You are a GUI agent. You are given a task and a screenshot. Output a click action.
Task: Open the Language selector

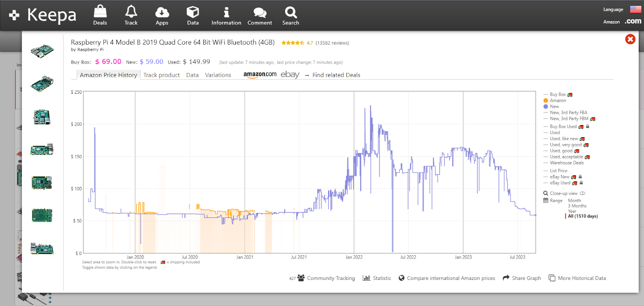(x=613, y=9)
